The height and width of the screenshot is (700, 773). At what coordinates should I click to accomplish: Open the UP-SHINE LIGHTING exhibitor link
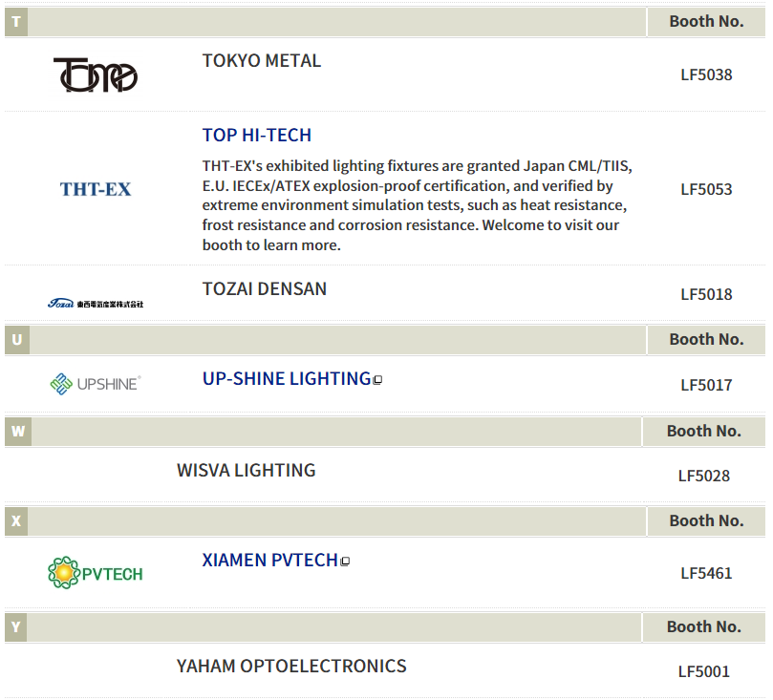(x=287, y=379)
